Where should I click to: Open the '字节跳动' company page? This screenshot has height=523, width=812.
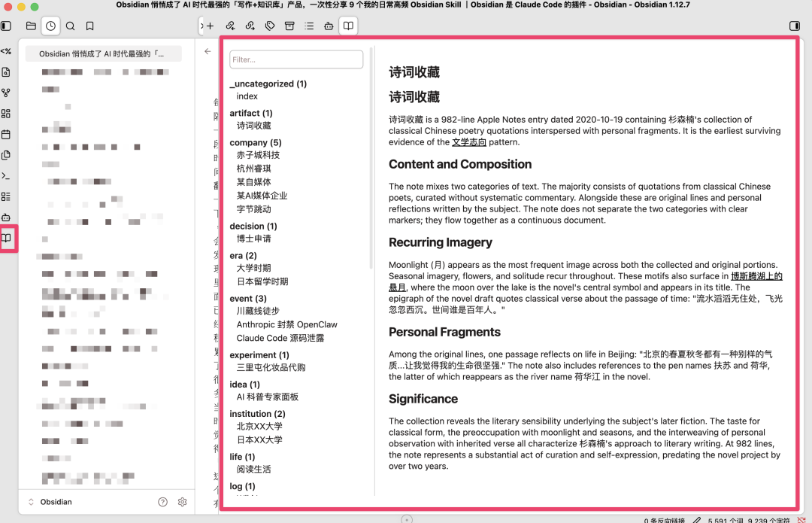(x=254, y=209)
